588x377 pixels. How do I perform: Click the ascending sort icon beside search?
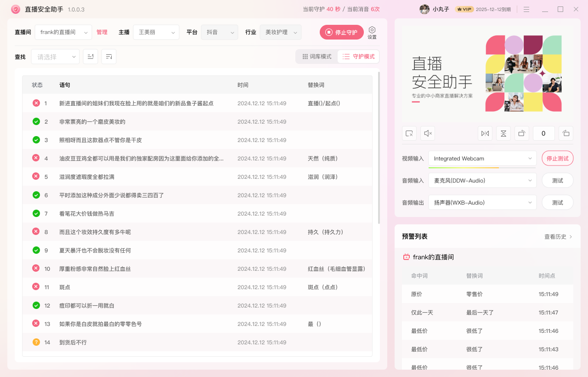(x=90, y=57)
